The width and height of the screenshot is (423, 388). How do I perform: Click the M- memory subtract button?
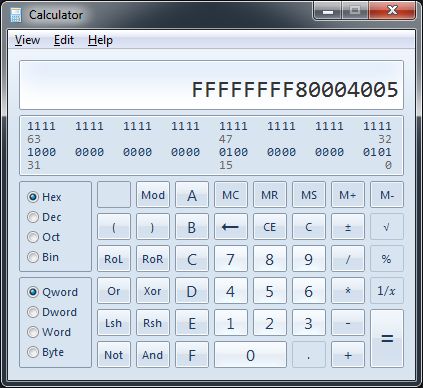[387, 195]
